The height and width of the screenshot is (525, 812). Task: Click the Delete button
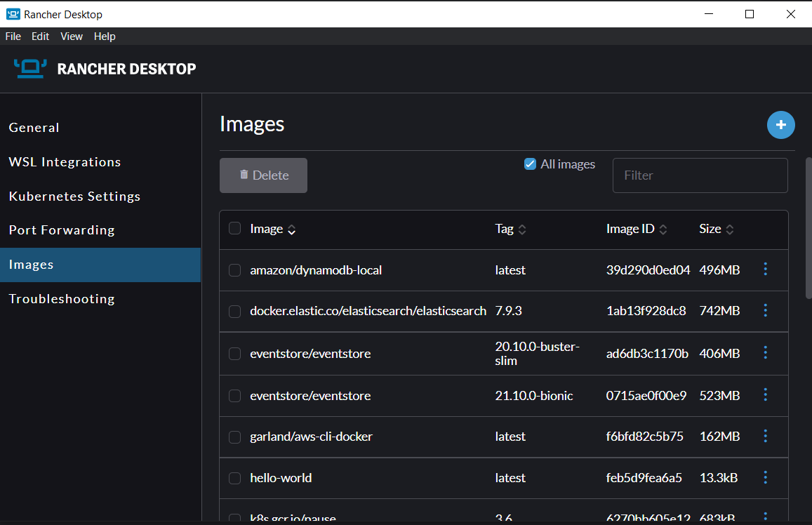click(263, 175)
